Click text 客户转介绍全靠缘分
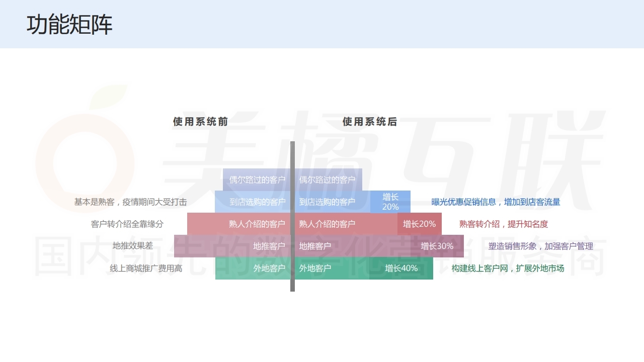The width and height of the screenshot is (644, 362). (127, 224)
